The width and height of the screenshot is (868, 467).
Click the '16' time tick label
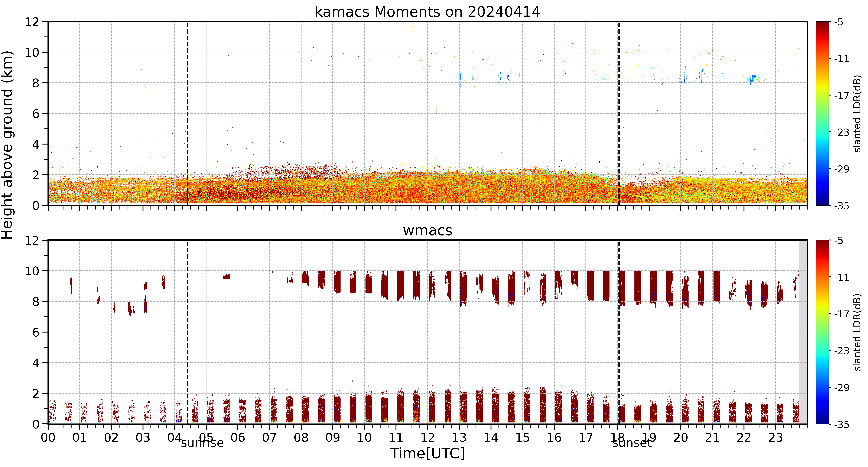tap(554, 438)
